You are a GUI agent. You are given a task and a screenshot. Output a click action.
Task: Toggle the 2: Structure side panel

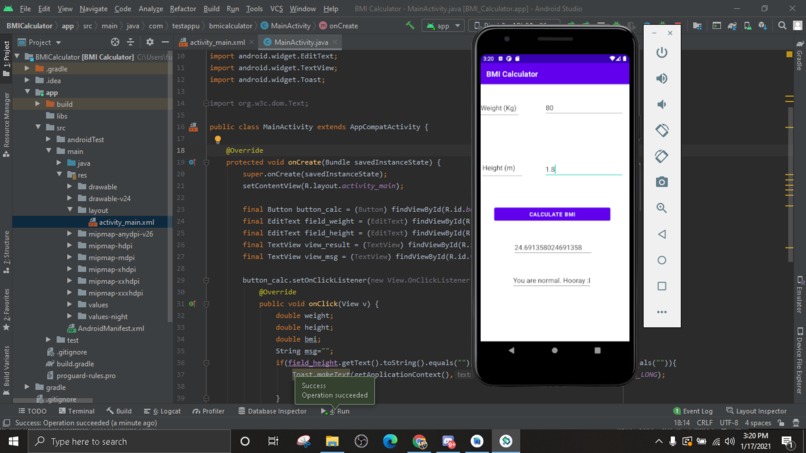[6, 251]
